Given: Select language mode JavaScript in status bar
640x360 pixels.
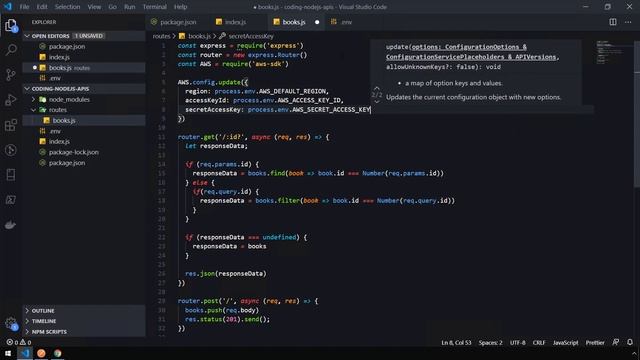Looking at the screenshot, I should [565, 342].
